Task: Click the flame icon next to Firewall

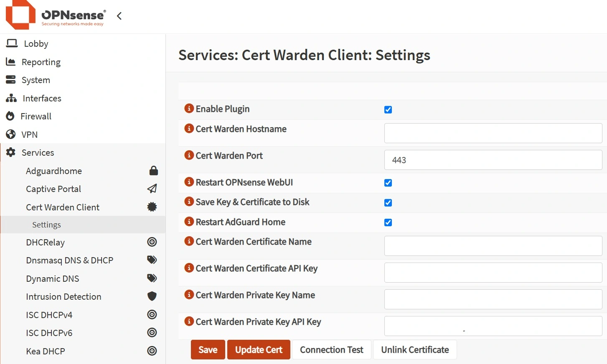Action: [10, 116]
